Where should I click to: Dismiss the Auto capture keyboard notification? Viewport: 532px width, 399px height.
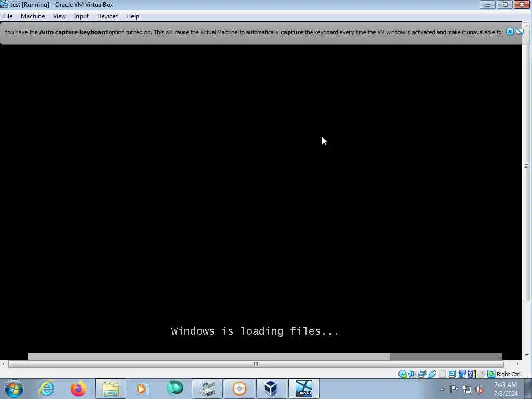coord(510,32)
